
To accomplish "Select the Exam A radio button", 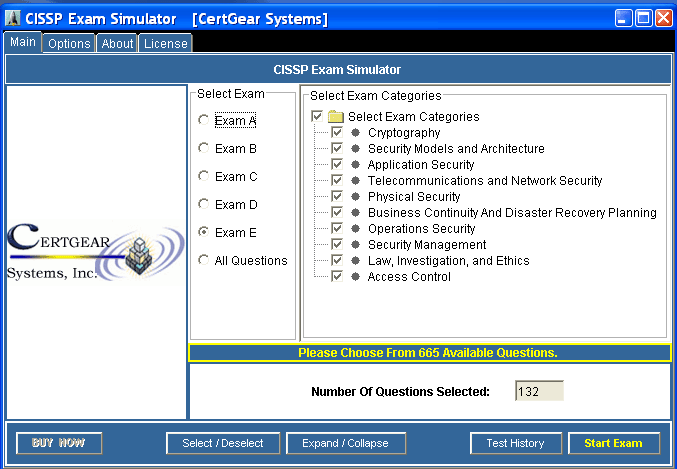I will pyautogui.click(x=203, y=120).
